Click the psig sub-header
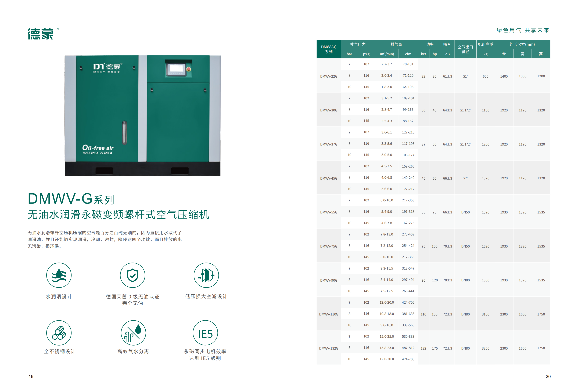 tap(366, 54)
